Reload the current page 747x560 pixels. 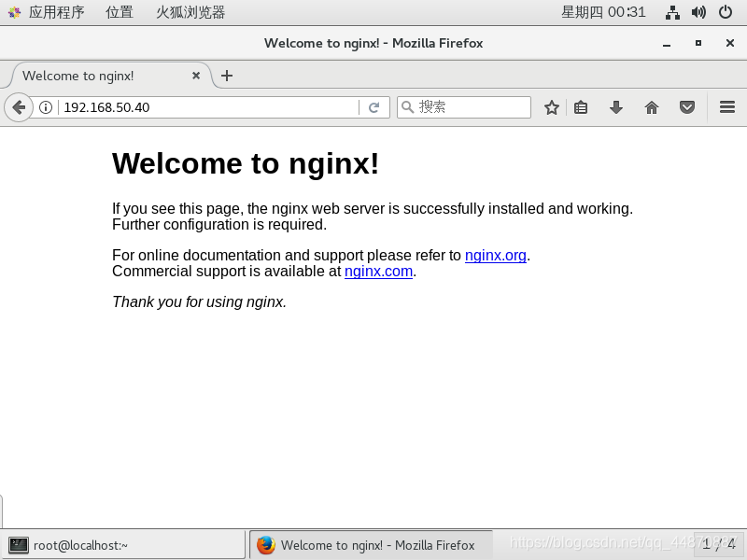[x=374, y=107]
